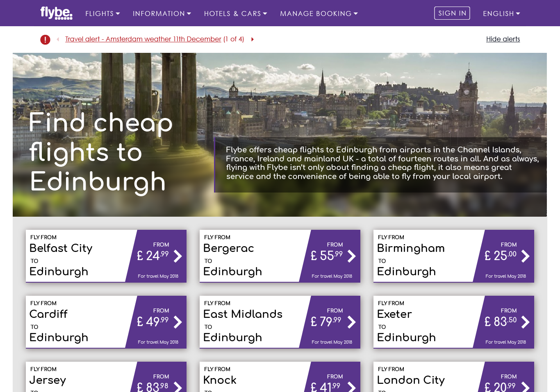Click chevron arrow on Birmingham fare
This screenshot has height=392, width=560.
[x=526, y=256]
